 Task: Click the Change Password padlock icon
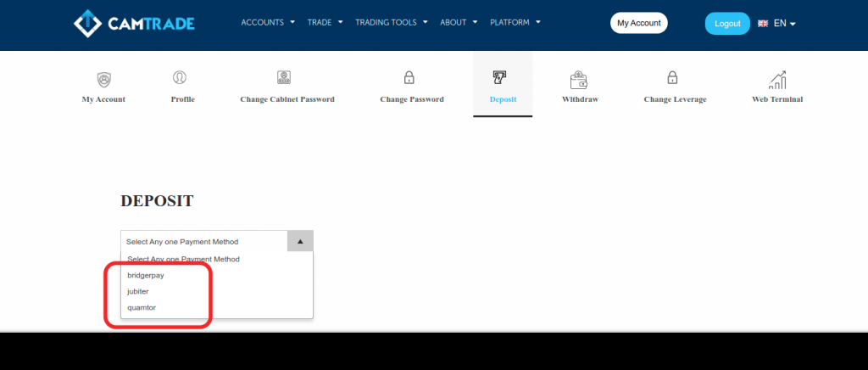pyautogui.click(x=409, y=77)
